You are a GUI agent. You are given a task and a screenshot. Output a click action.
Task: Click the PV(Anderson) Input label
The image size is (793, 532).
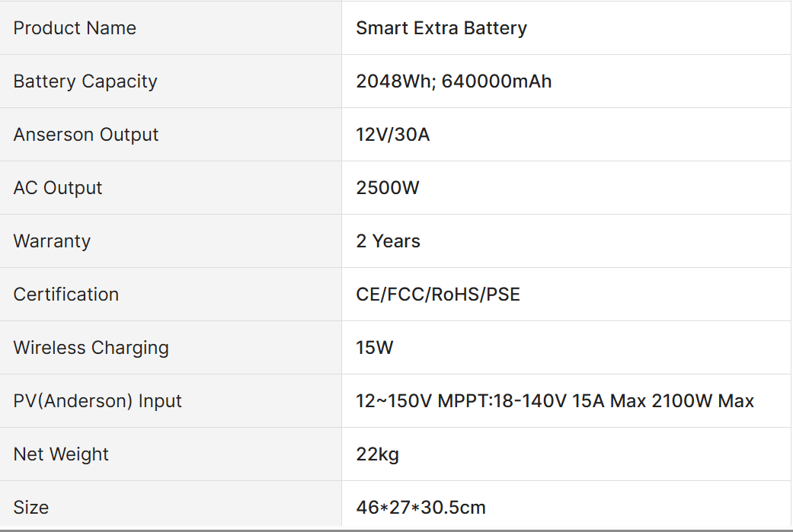point(97,401)
